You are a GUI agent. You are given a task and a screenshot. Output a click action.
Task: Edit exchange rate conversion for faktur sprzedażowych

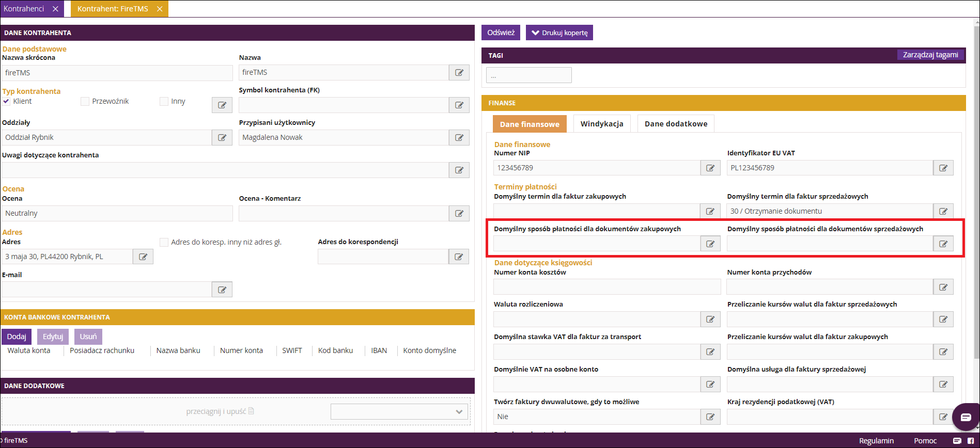943,319
